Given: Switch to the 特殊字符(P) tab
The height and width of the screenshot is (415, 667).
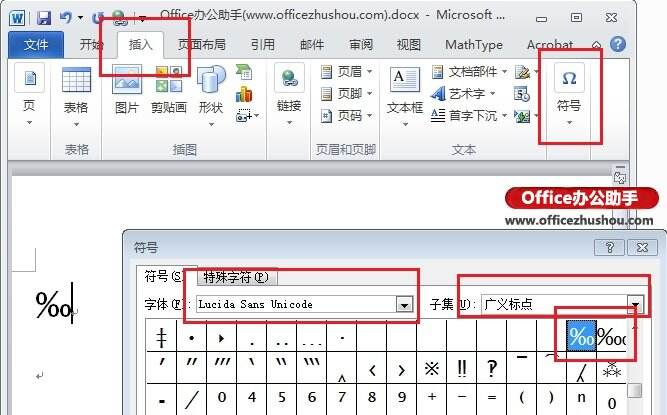Looking at the screenshot, I should pos(236,277).
